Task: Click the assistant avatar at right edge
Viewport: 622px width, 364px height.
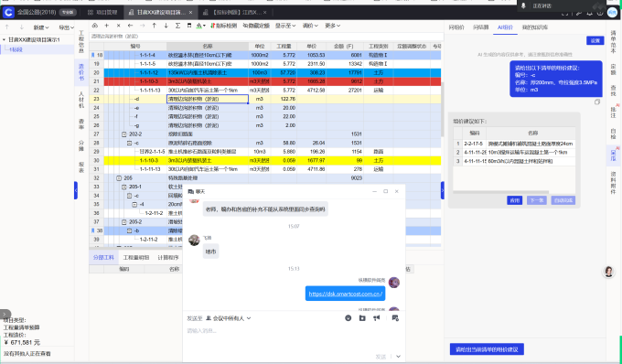Action: click(x=608, y=272)
